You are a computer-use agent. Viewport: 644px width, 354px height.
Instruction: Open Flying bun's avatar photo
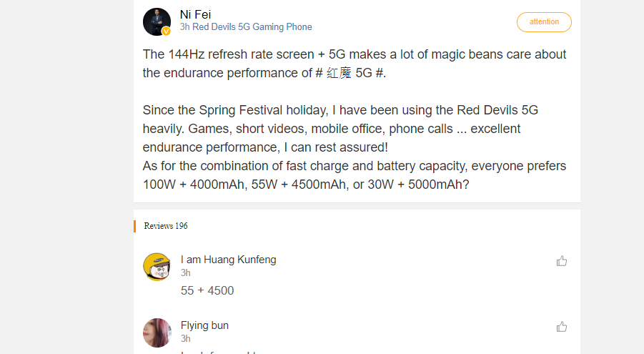157,333
